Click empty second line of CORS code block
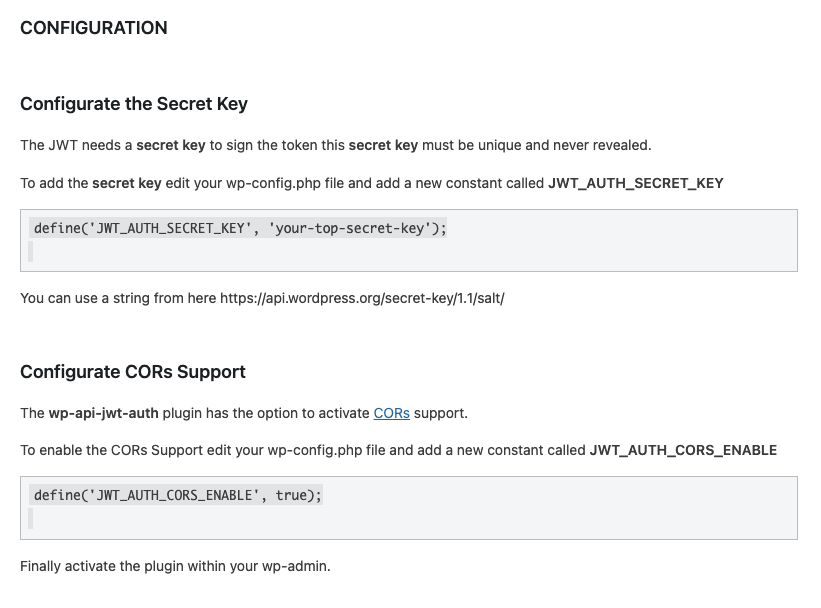The image size is (821, 608). (31, 518)
